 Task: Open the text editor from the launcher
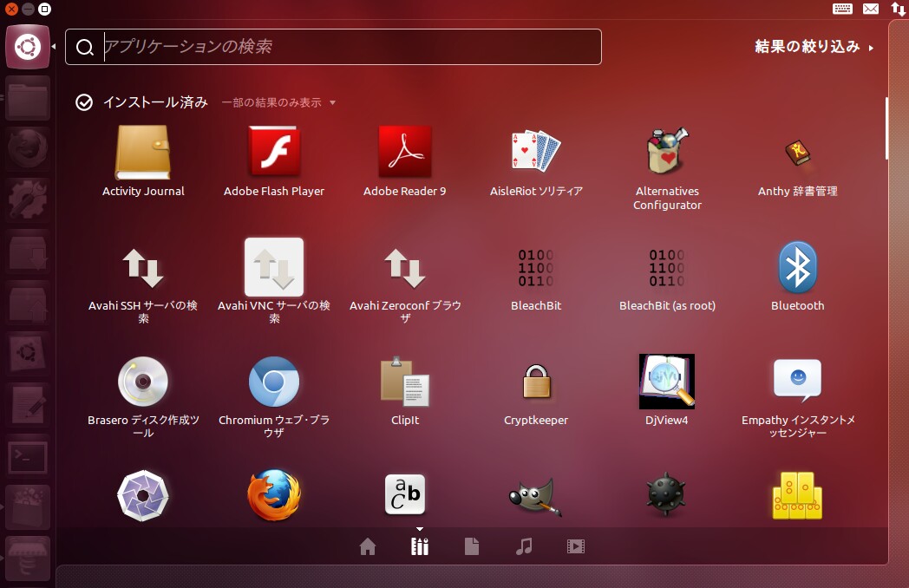coord(28,405)
